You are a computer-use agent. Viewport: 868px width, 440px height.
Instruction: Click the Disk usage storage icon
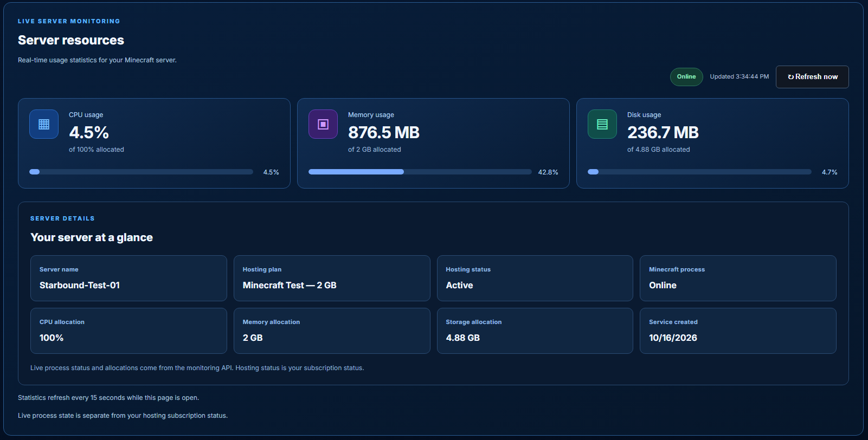(602, 124)
